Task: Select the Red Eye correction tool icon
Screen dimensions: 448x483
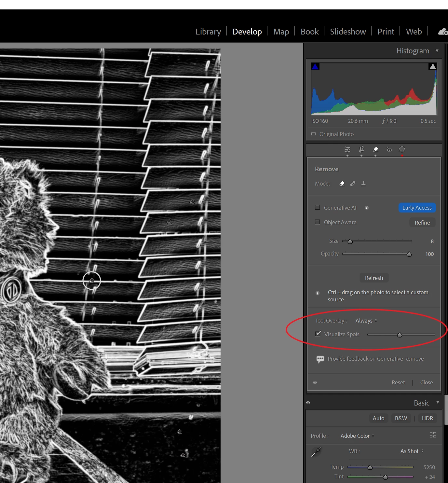Action: pos(389,149)
